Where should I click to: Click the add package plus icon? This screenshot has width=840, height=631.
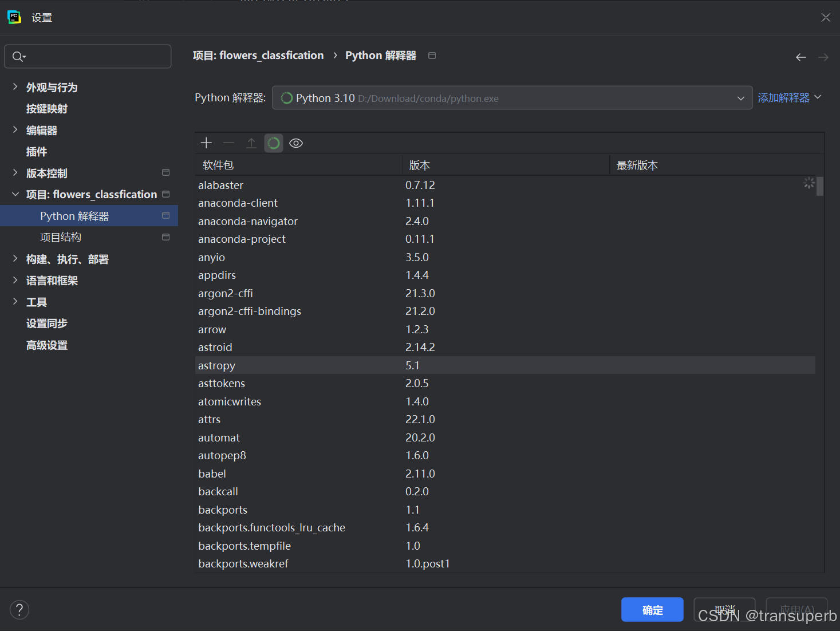[206, 143]
